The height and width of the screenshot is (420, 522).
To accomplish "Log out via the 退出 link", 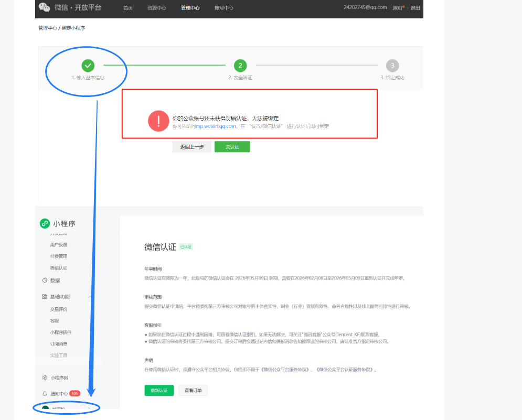I will coord(415,8).
